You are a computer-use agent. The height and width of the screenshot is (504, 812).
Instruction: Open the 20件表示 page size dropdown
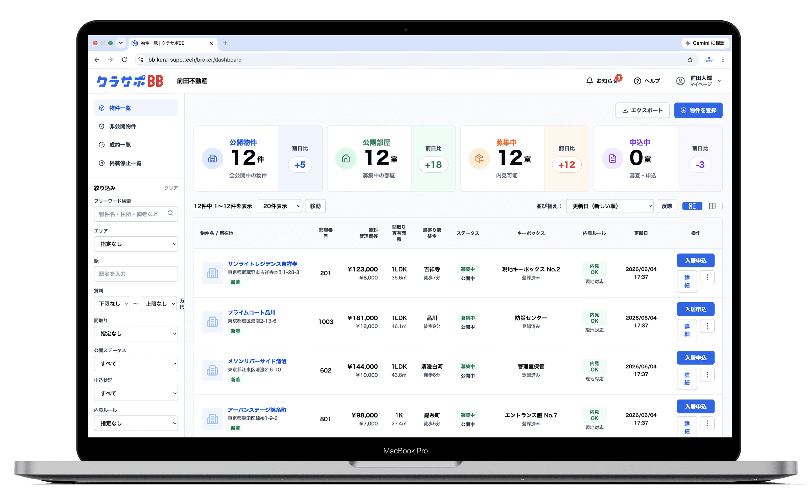(279, 206)
